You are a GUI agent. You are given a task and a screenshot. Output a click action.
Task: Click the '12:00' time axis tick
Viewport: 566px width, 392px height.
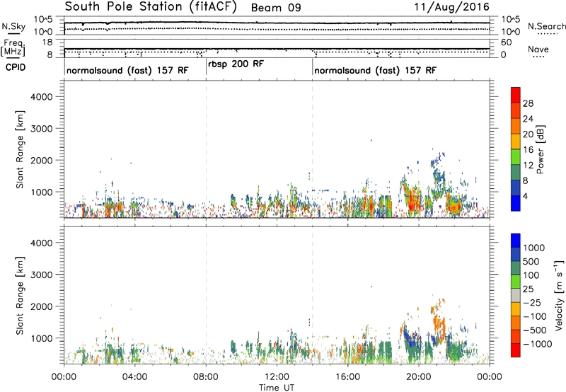point(277,377)
